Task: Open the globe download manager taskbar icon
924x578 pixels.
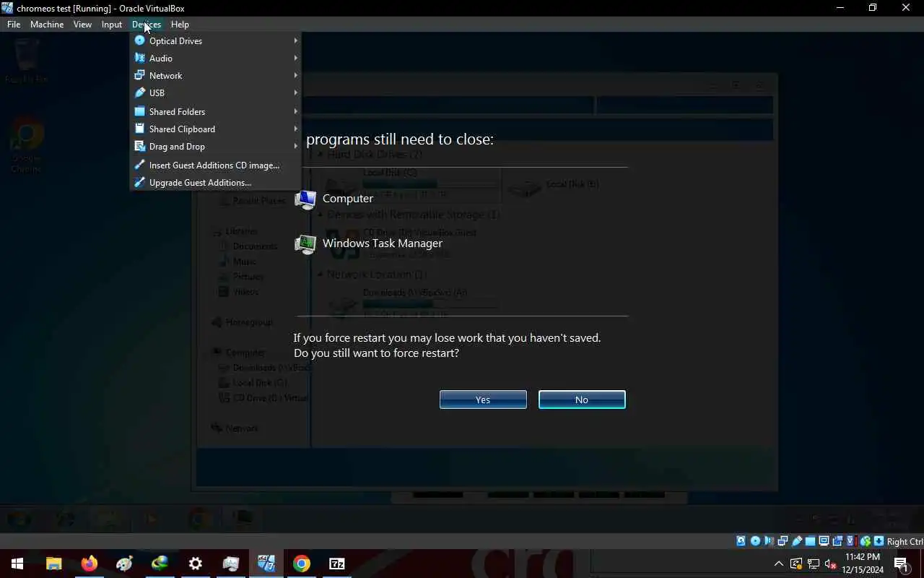Action: click(x=160, y=564)
